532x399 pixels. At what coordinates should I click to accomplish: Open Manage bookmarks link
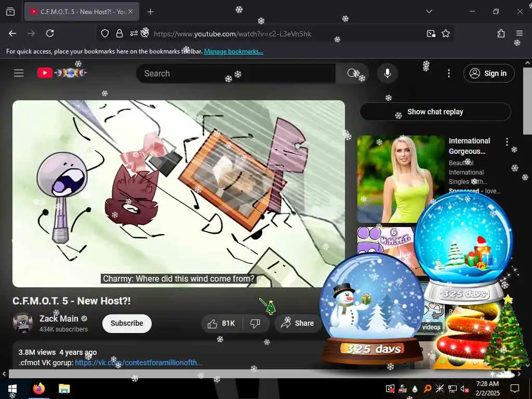[x=233, y=51]
